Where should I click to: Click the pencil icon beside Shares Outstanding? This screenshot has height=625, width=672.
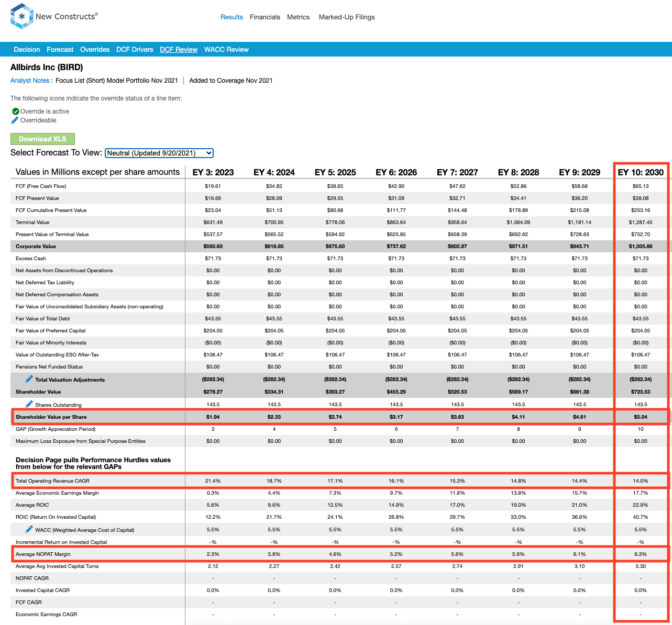coord(29,404)
